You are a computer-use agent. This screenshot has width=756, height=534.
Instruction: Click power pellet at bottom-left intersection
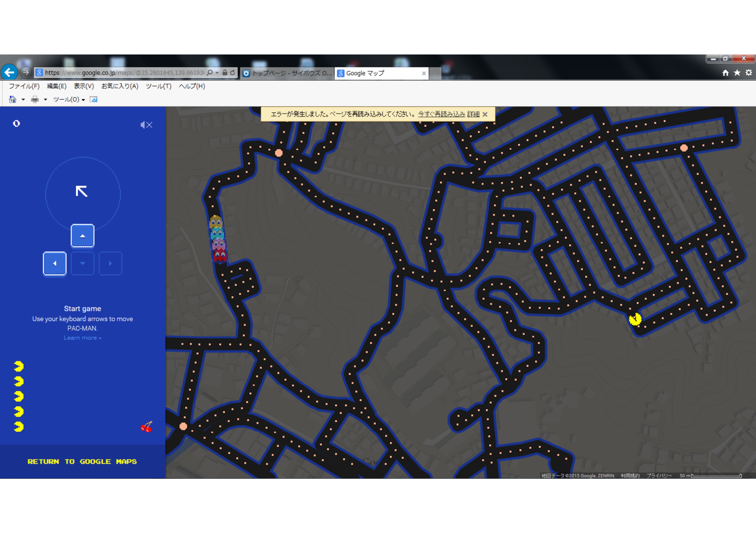183,426
